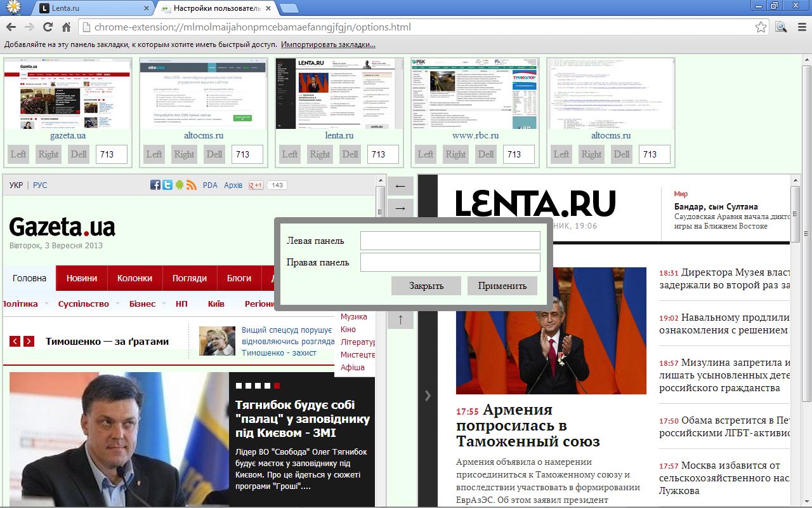This screenshot has height=508, width=812.
Task: Open the PDA link
Action: coord(210,185)
